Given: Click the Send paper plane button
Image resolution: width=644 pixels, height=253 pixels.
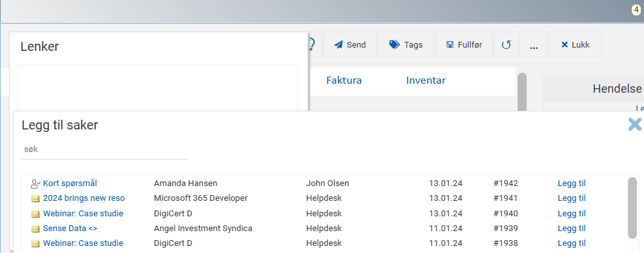Looking at the screenshot, I should tap(350, 44).
